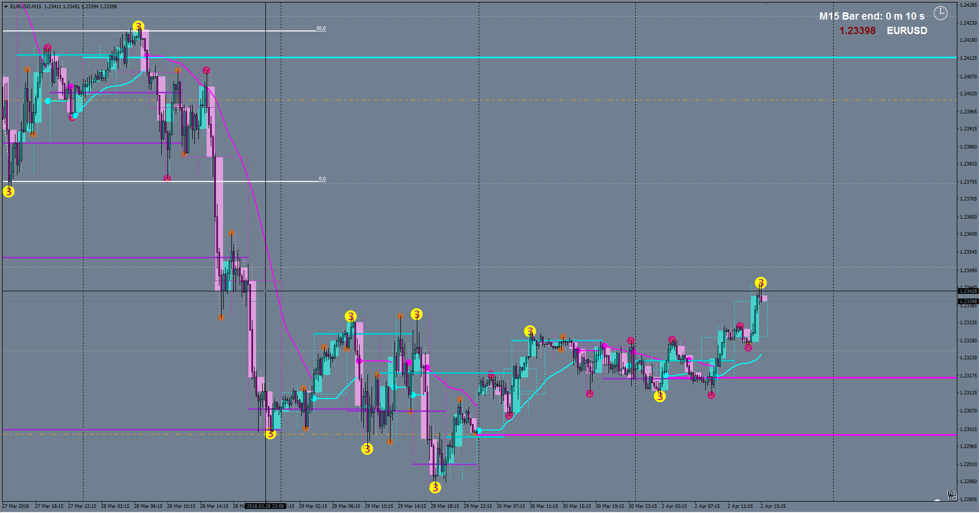The height and width of the screenshot is (513, 980).
Task: Click the 1.23860 price scale label
Action: pyautogui.click(x=969, y=147)
